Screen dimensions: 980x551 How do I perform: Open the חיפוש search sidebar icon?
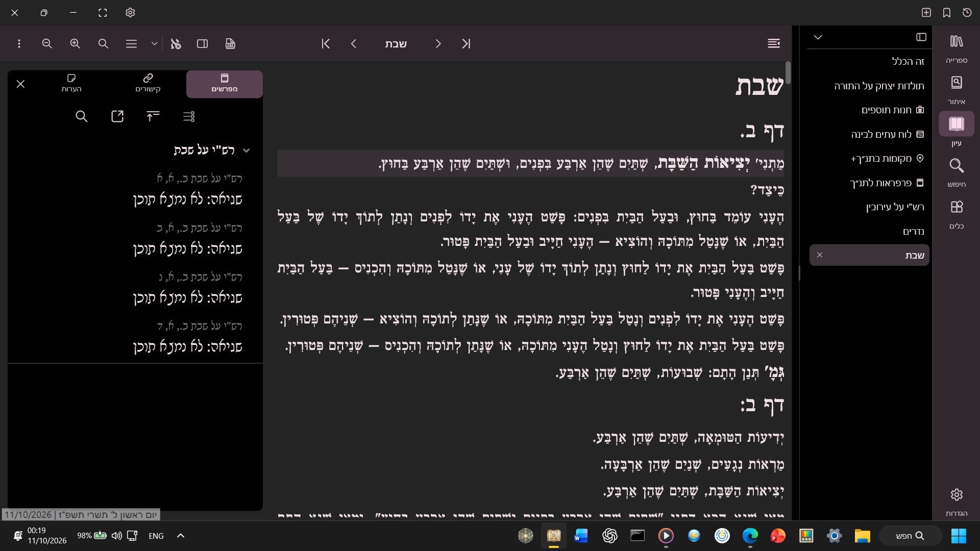pyautogui.click(x=956, y=172)
